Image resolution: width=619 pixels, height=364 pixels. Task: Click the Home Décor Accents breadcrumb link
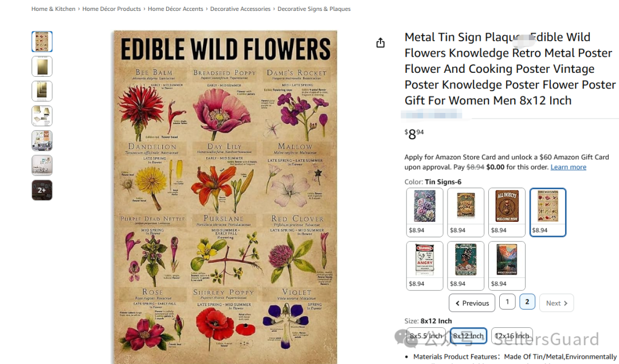tap(175, 9)
